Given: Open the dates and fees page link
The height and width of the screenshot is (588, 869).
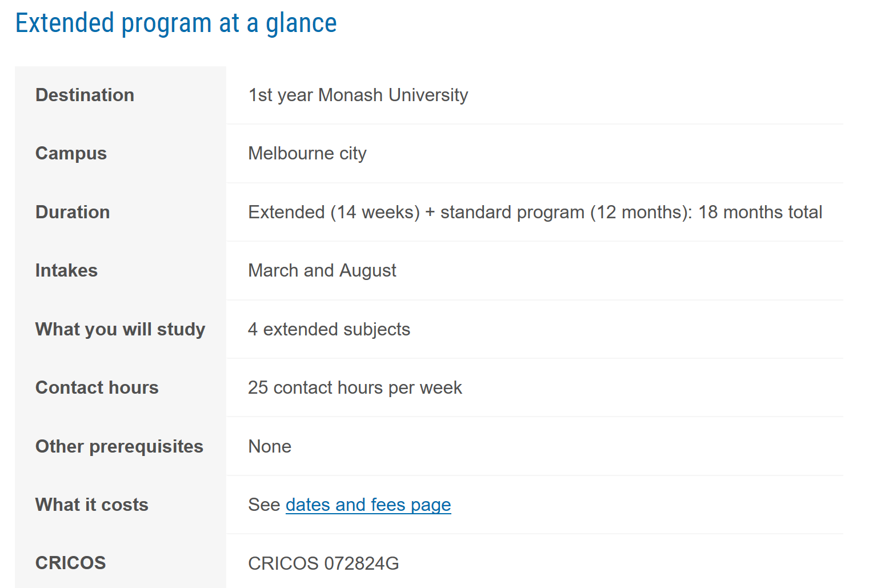Looking at the screenshot, I should tap(368, 505).
